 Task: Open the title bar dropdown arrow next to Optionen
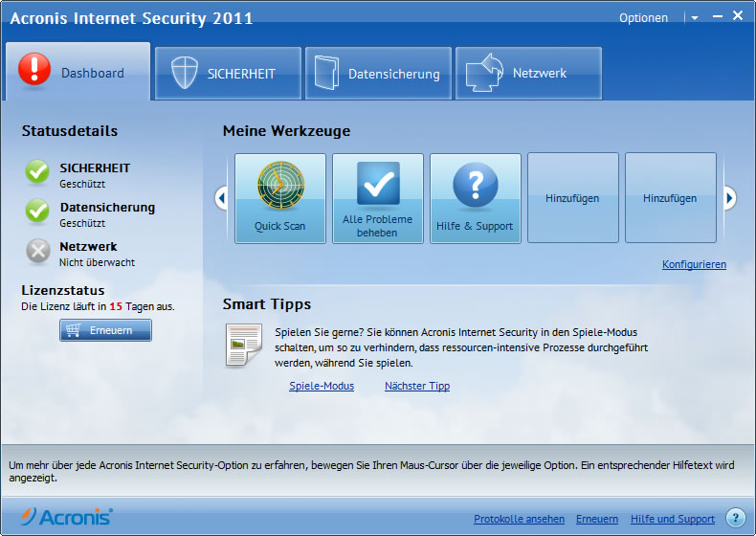(695, 18)
